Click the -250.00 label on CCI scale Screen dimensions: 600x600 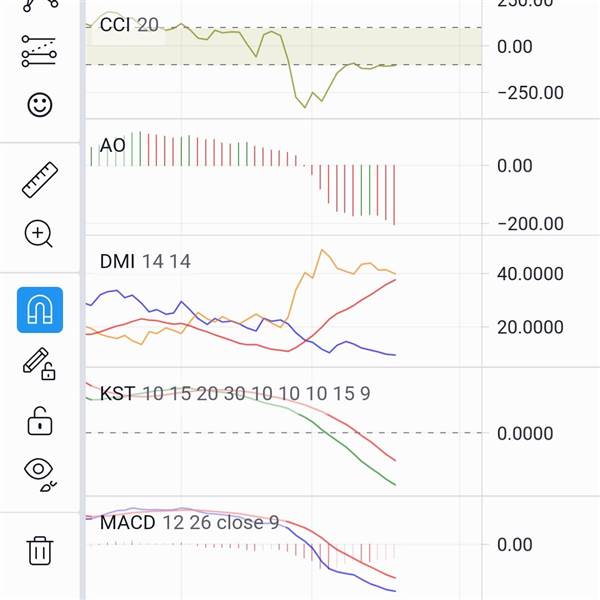point(530,93)
